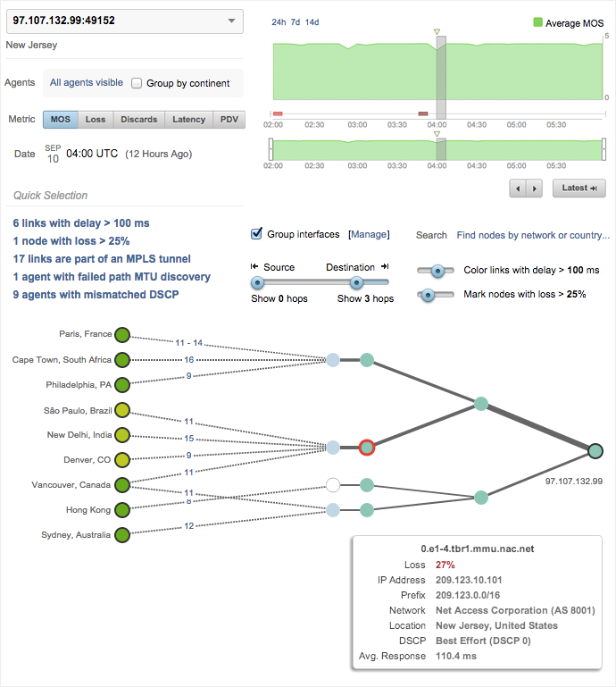Screen dimensions: 616x687
Task: Select the Sydney, Australia agent node
Action: click(x=123, y=535)
